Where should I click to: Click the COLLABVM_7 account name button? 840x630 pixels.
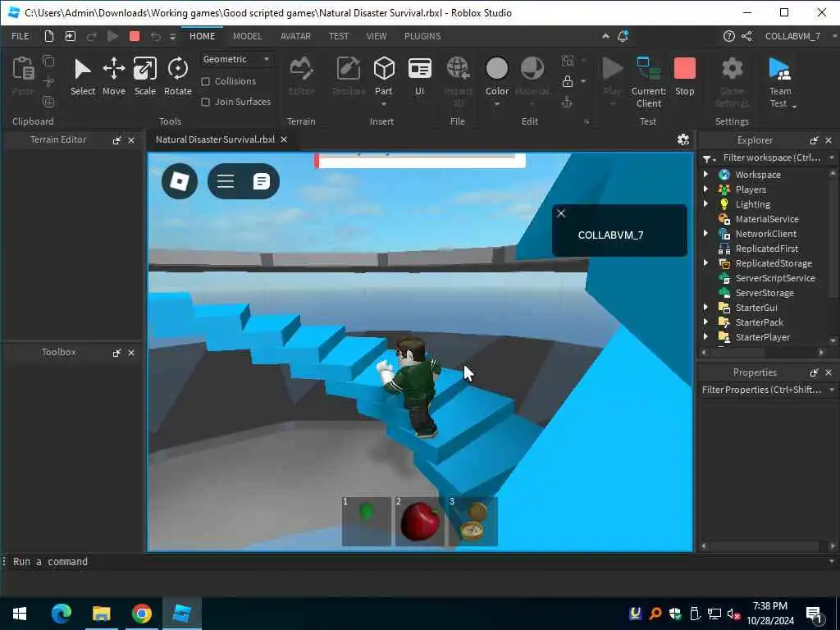coord(792,36)
